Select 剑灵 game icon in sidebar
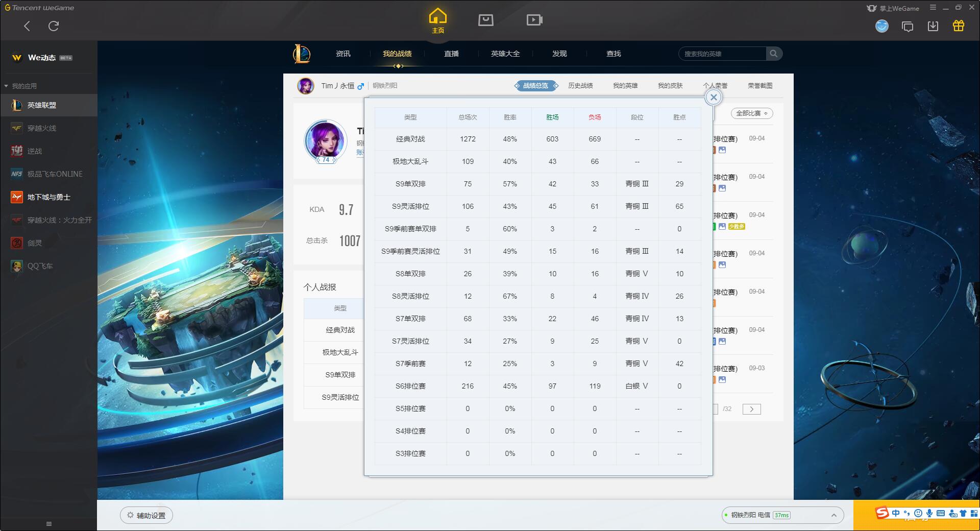Viewport: 980px width, 531px height. click(x=17, y=243)
